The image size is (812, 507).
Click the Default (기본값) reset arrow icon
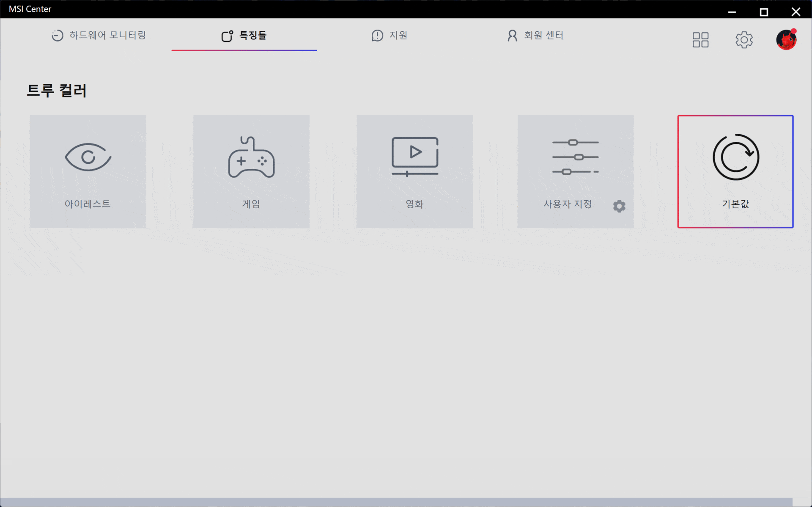point(735,157)
